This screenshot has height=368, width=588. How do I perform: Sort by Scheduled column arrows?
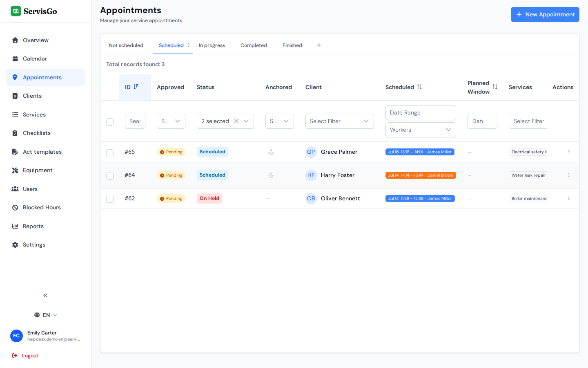[x=419, y=87]
